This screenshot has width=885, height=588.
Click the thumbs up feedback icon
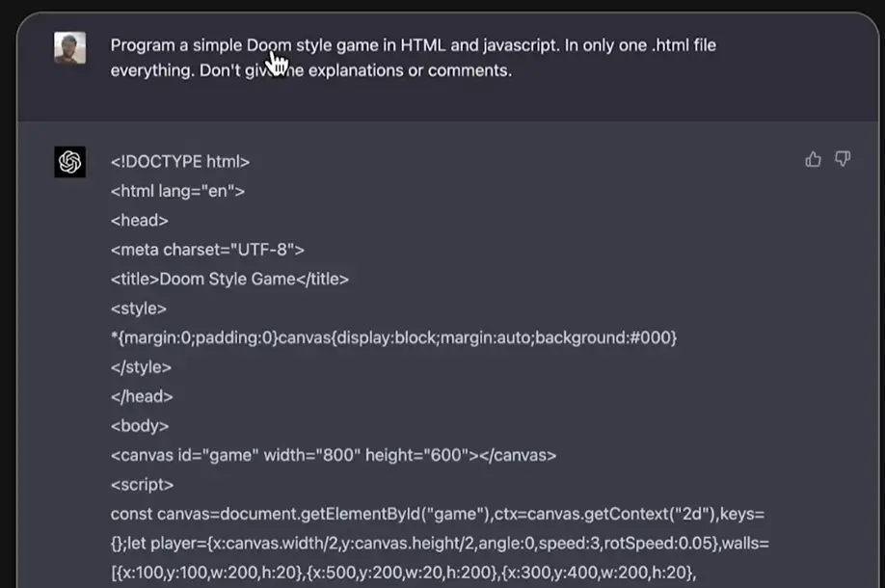813,160
